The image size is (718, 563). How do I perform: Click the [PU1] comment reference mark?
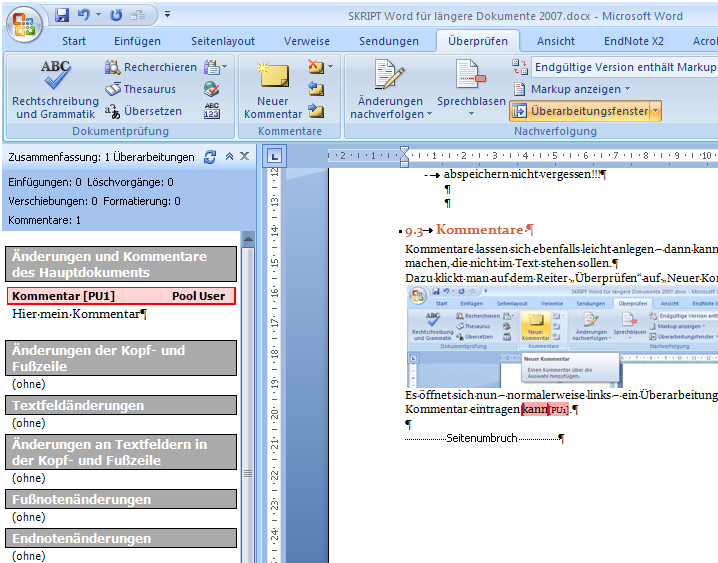[x=558, y=410]
